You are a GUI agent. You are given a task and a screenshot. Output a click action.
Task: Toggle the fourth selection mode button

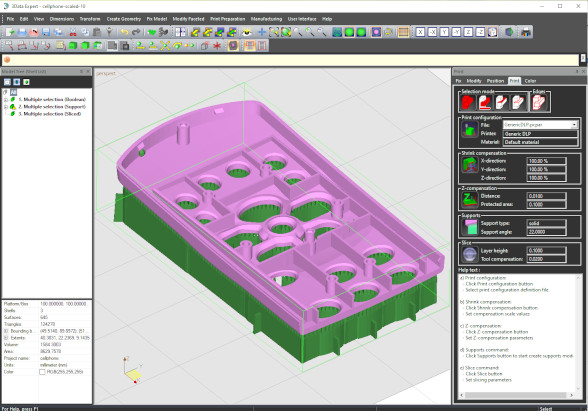tap(518, 102)
